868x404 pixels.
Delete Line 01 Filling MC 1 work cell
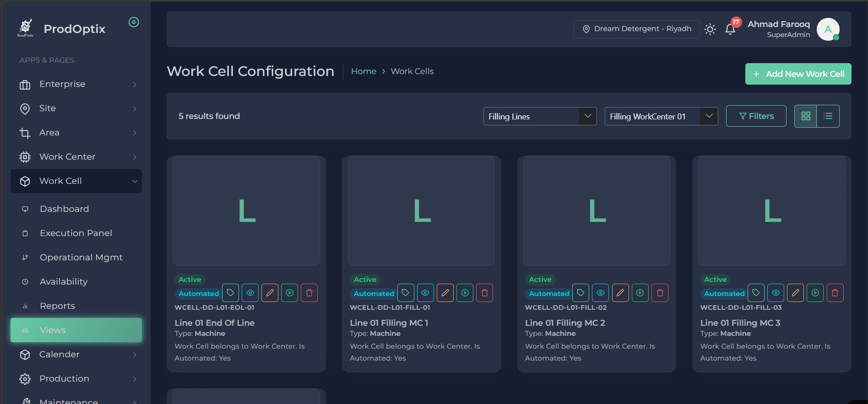click(x=484, y=293)
